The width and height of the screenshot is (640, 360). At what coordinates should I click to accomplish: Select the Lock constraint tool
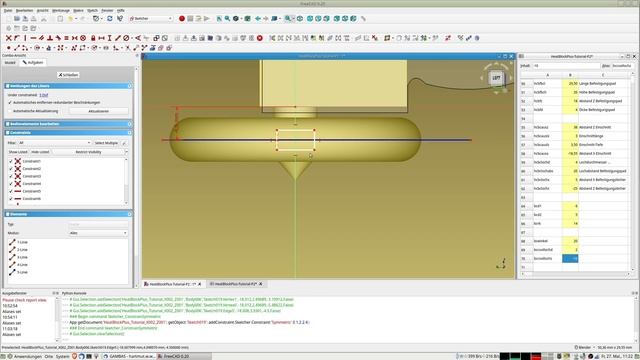[x=93, y=38]
